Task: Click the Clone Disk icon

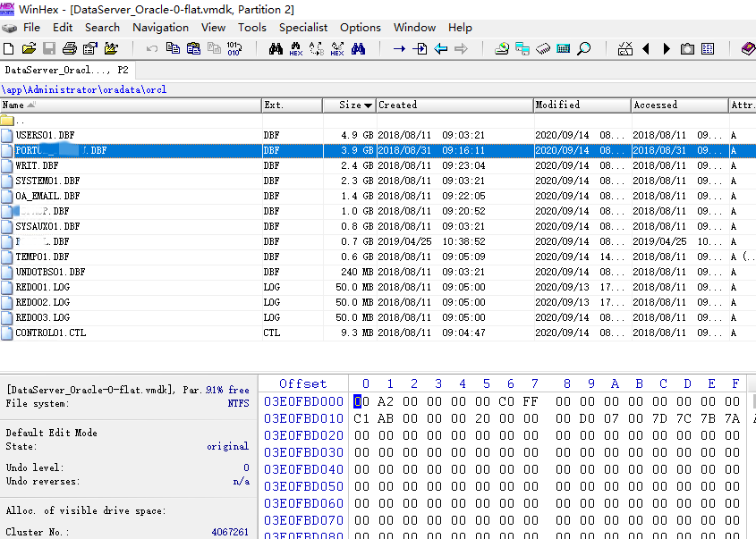Action: [x=522, y=48]
